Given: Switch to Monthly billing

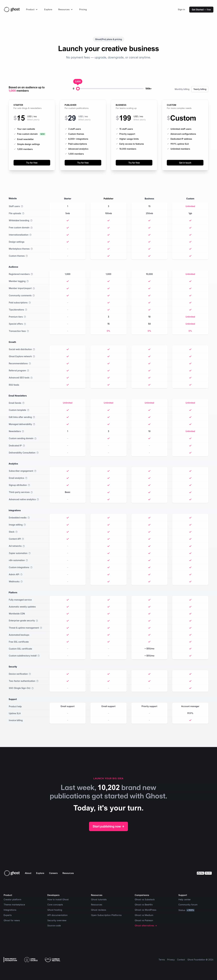Looking at the screenshot, I should (x=182, y=89).
